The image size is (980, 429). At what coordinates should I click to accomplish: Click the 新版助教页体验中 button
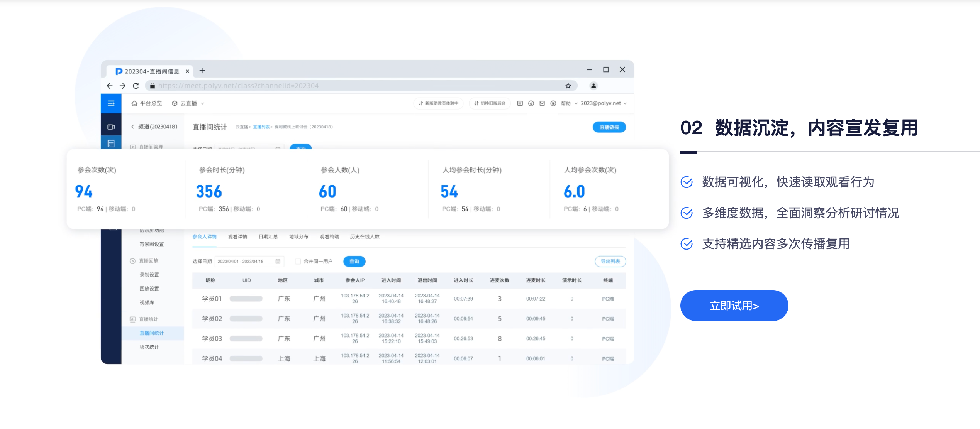coord(438,103)
